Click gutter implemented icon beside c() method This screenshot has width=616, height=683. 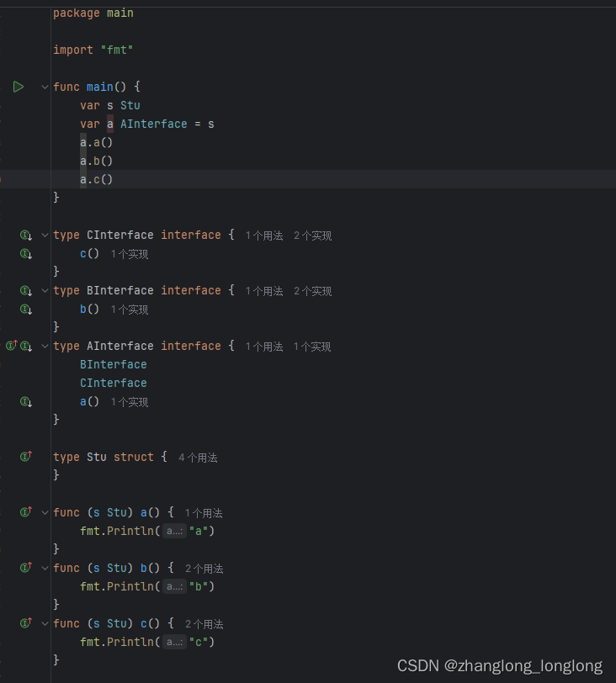coord(26,253)
